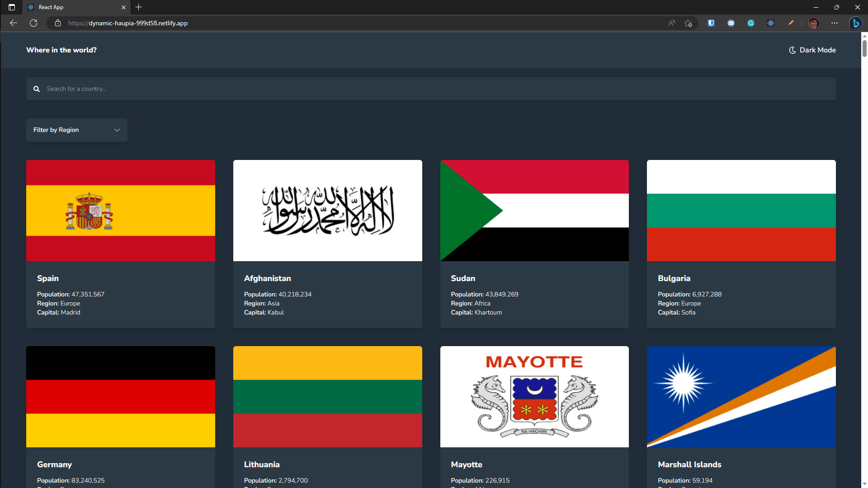Click Germany's population 83,240,525

(x=88, y=480)
